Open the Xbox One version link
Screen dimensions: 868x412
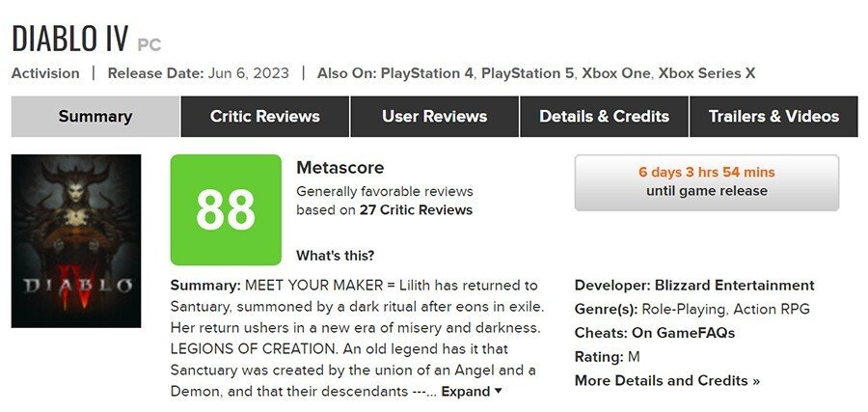(615, 73)
